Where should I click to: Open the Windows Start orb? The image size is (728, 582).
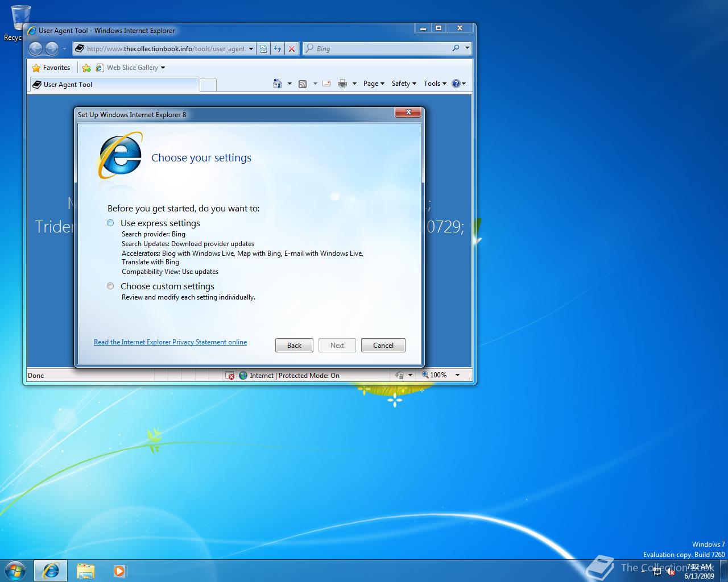(x=15, y=570)
